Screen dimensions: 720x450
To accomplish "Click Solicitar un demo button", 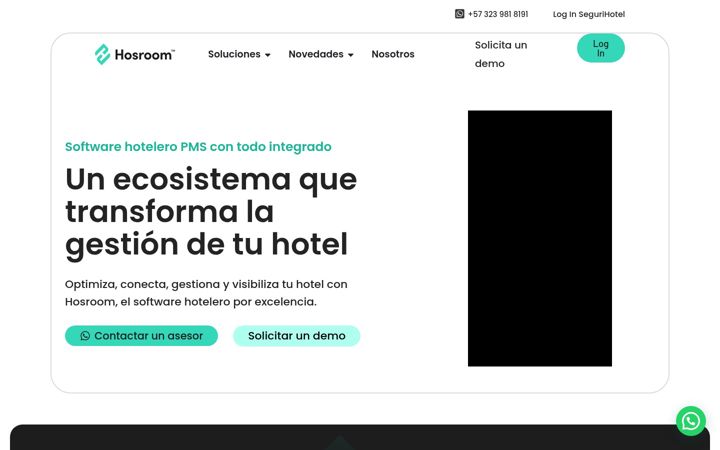I will click(x=297, y=336).
